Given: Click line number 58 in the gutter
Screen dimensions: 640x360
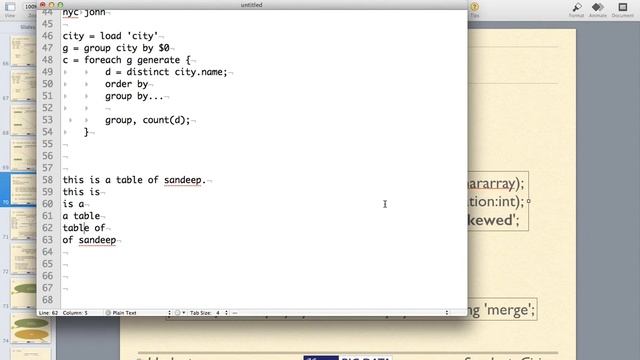Looking at the screenshot, I should coord(47,180).
